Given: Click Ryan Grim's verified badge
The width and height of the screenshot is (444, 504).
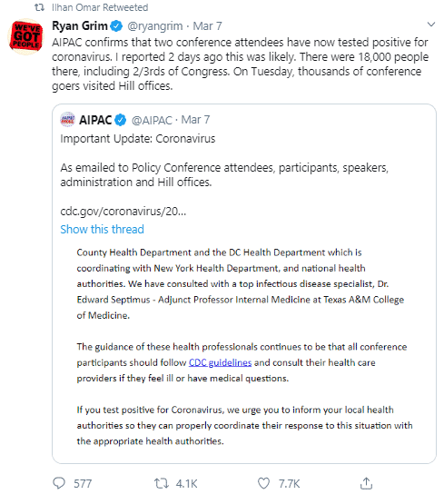Looking at the screenshot, I should pos(116,26).
